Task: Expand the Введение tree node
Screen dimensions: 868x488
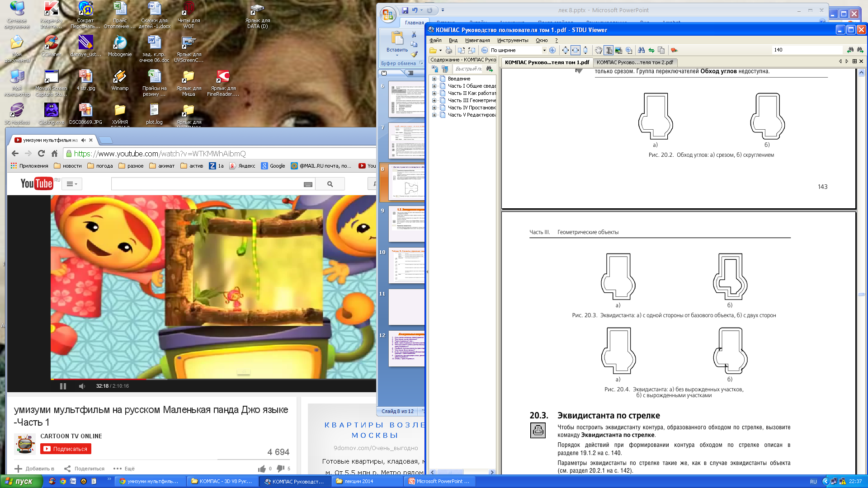Action: (434, 79)
